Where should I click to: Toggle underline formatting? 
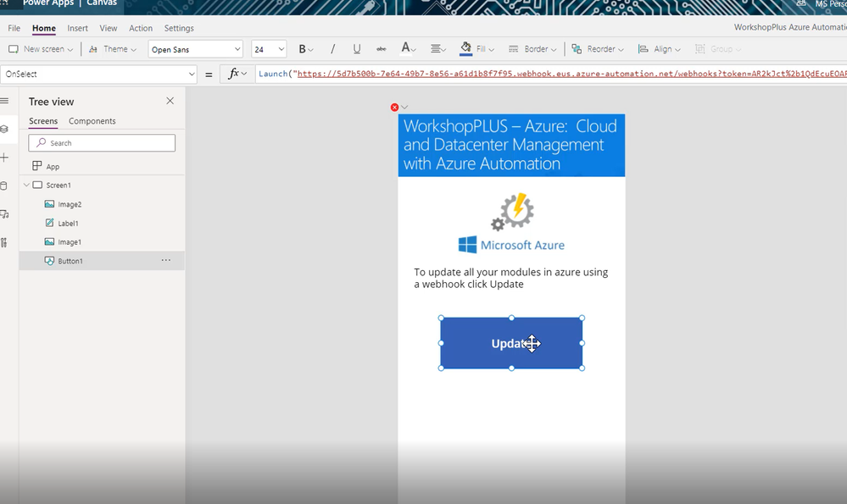(x=356, y=49)
